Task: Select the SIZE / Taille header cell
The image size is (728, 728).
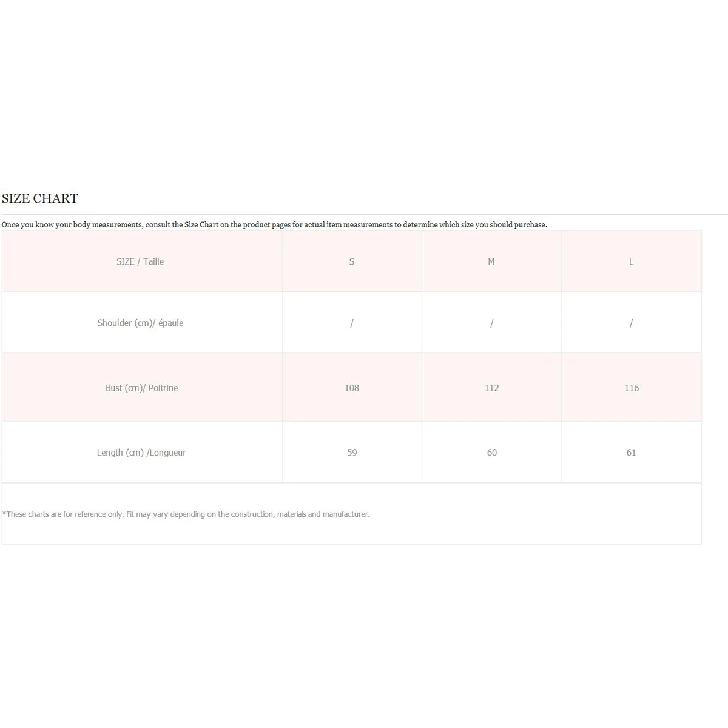Action: (140, 261)
